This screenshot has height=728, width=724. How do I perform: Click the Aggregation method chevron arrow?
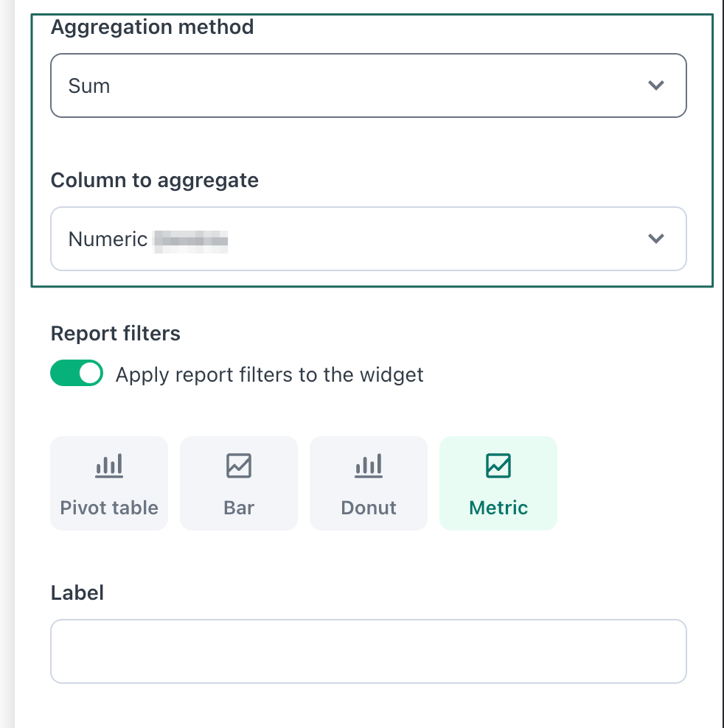(655, 85)
